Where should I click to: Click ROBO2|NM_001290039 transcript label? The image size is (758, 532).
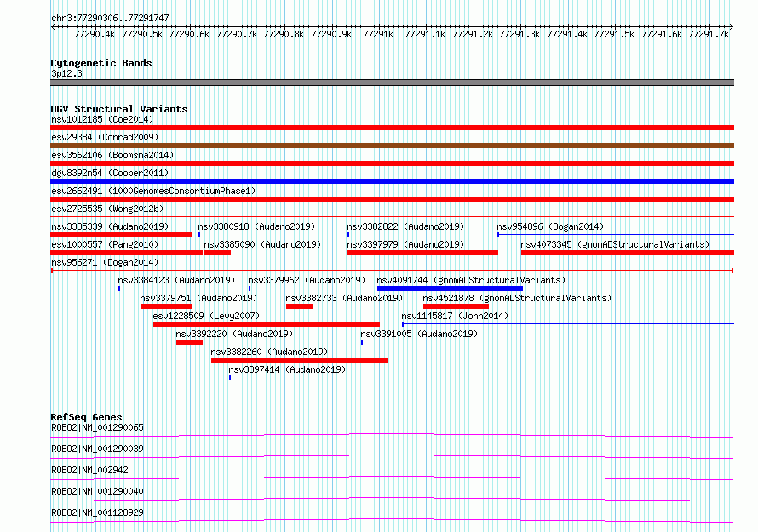(x=97, y=449)
